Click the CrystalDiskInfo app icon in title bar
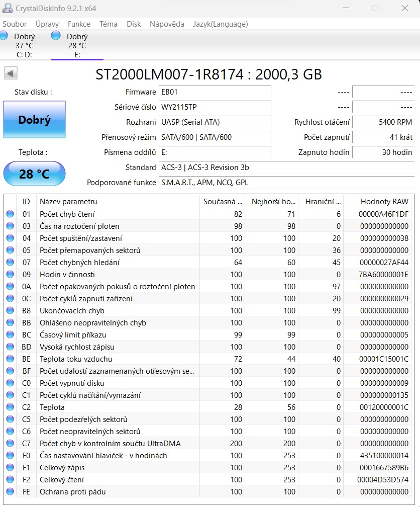The image size is (420, 507). [7, 8]
